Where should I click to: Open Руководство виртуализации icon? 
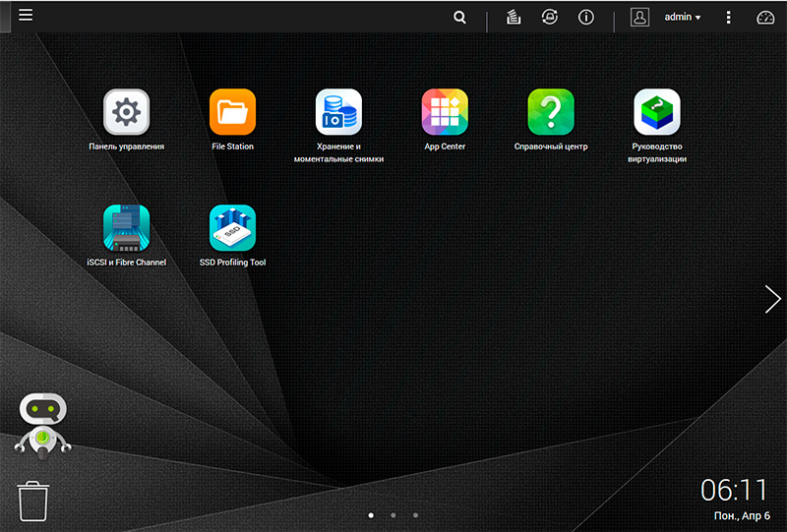coord(657,112)
